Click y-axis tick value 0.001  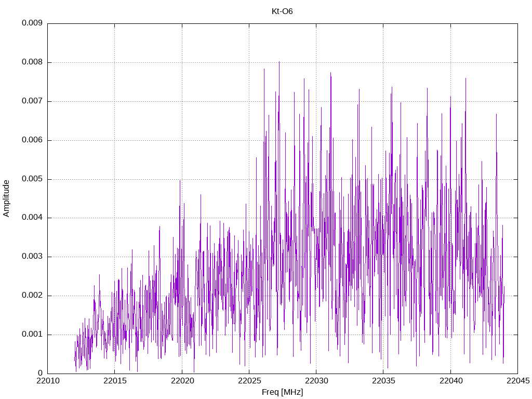[32, 334]
